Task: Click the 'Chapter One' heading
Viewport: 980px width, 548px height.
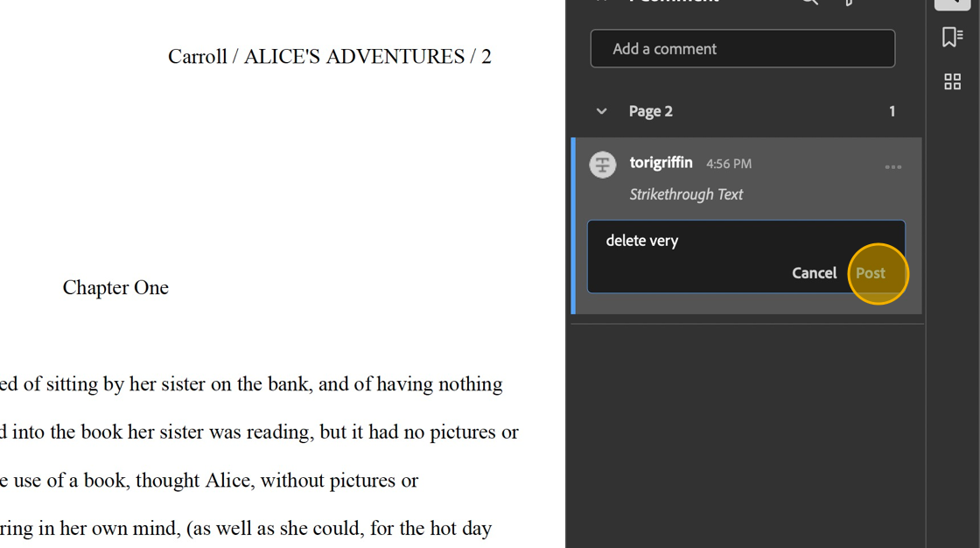Action: click(115, 288)
